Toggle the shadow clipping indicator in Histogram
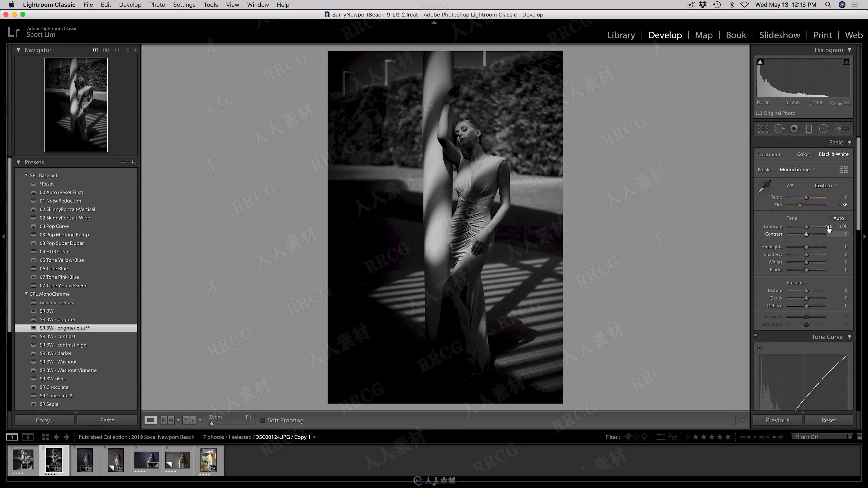868x488 pixels. [760, 62]
